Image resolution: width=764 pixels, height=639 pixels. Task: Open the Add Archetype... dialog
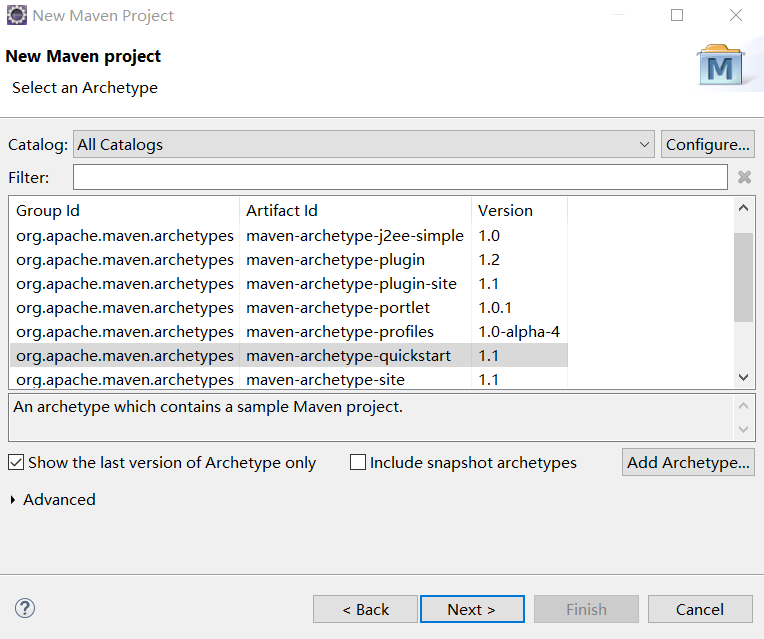pyautogui.click(x=688, y=462)
